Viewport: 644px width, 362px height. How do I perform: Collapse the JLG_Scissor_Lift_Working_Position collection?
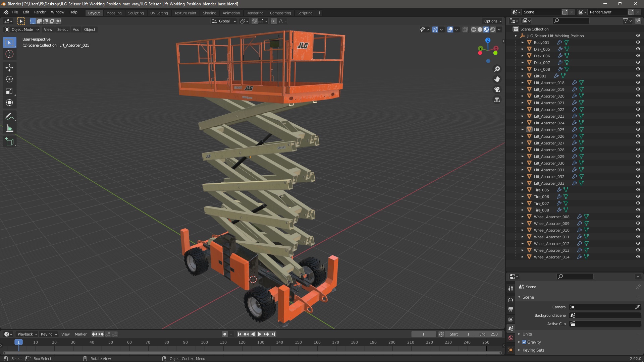516,36
